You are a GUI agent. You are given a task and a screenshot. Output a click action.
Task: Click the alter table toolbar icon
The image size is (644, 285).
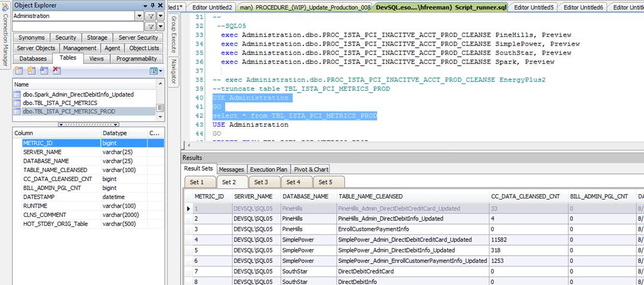tap(44, 71)
